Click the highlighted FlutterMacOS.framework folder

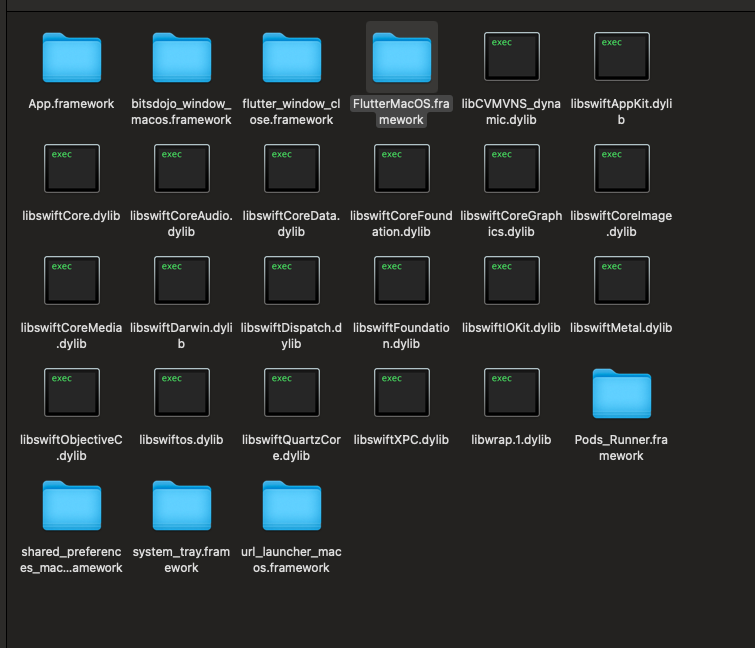pyautogui.click(x=401, y=57)
